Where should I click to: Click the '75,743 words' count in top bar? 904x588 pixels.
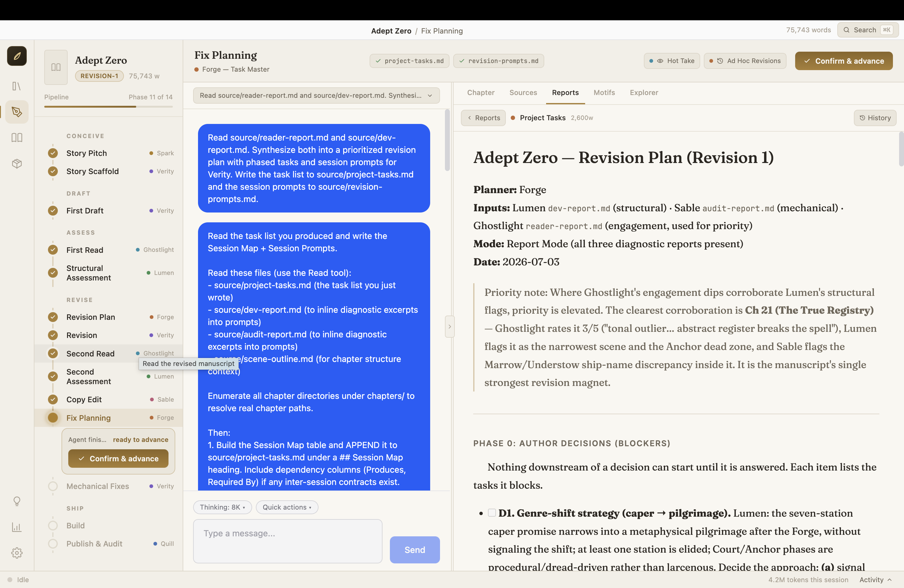pos(808,30)
